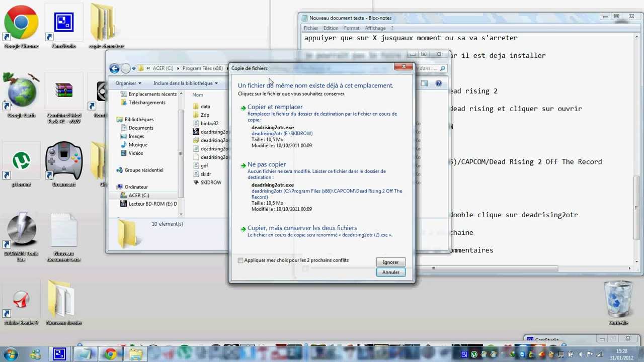Screen dimensions: 644x362
Task: Open the Organiser dropdown menu
Action: click(128, 83)
